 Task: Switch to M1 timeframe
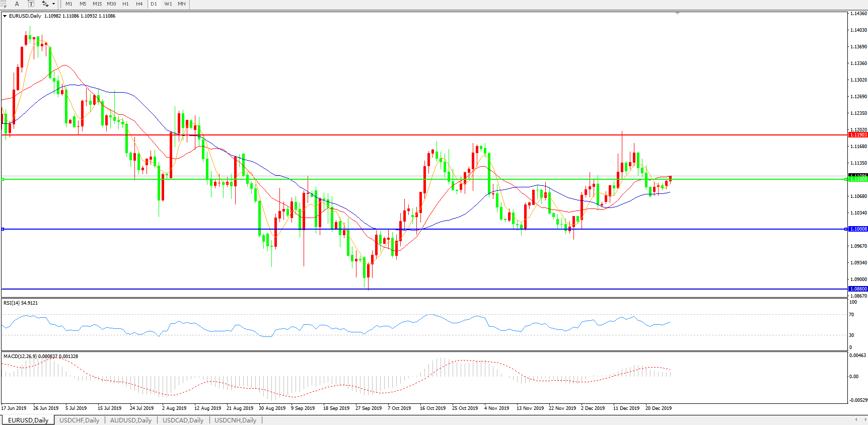point(69,4)
